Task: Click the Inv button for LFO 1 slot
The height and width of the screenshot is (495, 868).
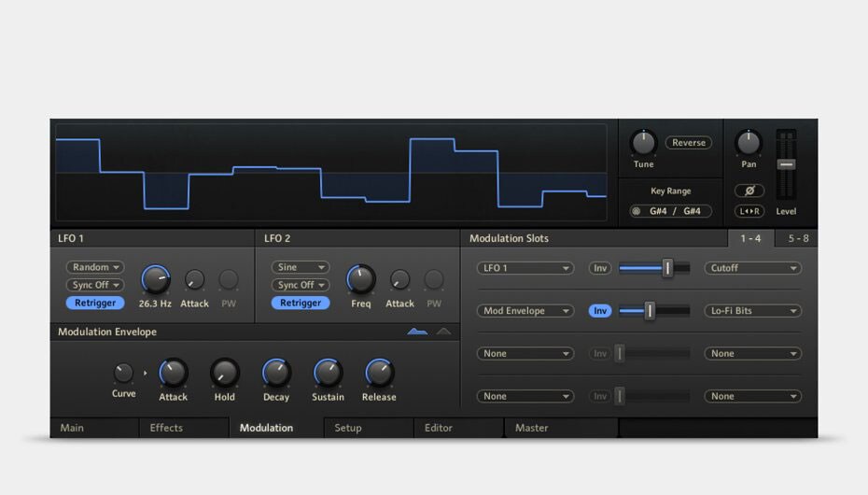Action: coord(600,268)
